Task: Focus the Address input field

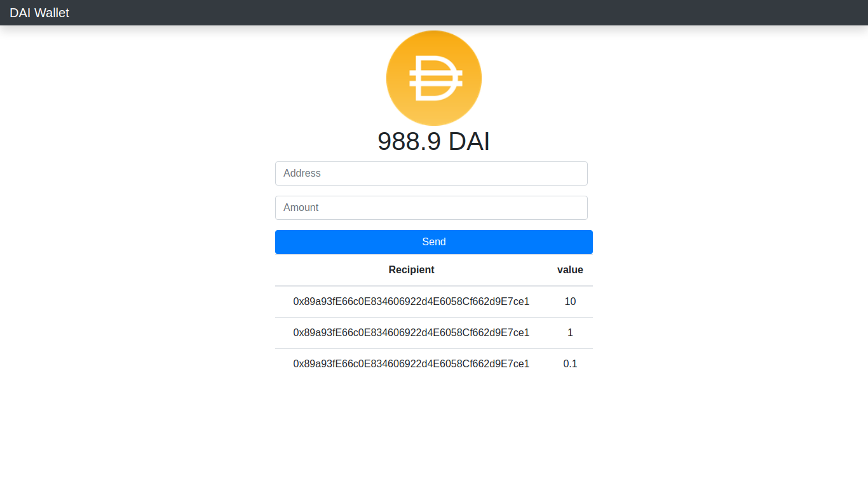Action: [431, 173]
